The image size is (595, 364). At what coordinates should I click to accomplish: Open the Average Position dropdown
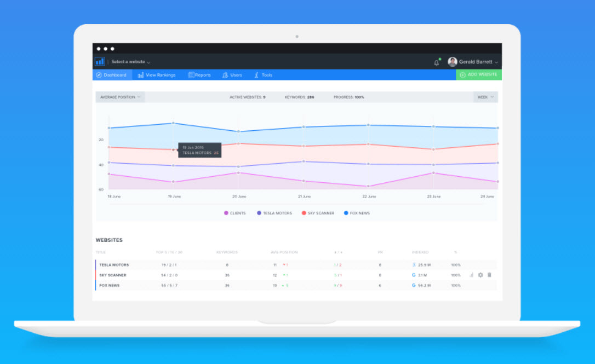pos(120,97)
